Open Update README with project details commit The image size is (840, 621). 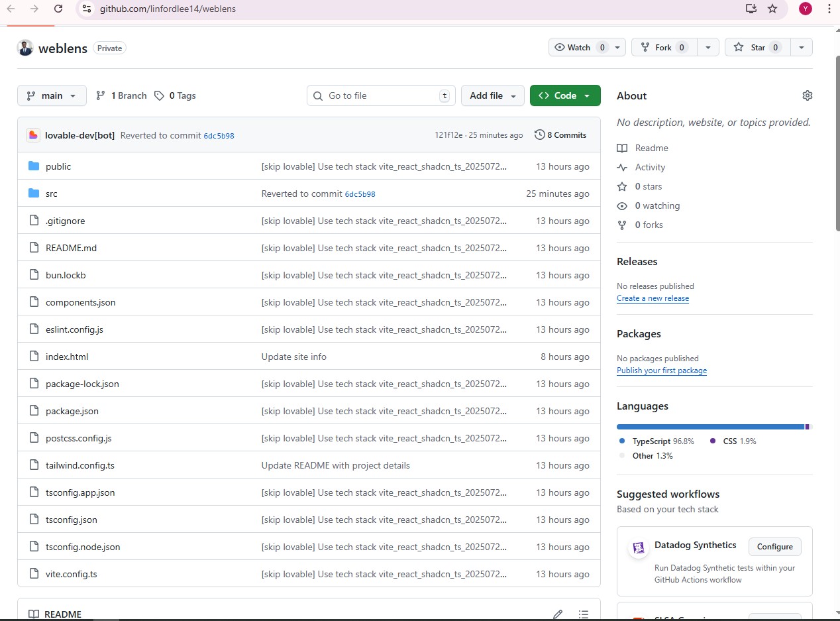pyautogui.click(x=336, y=465)
